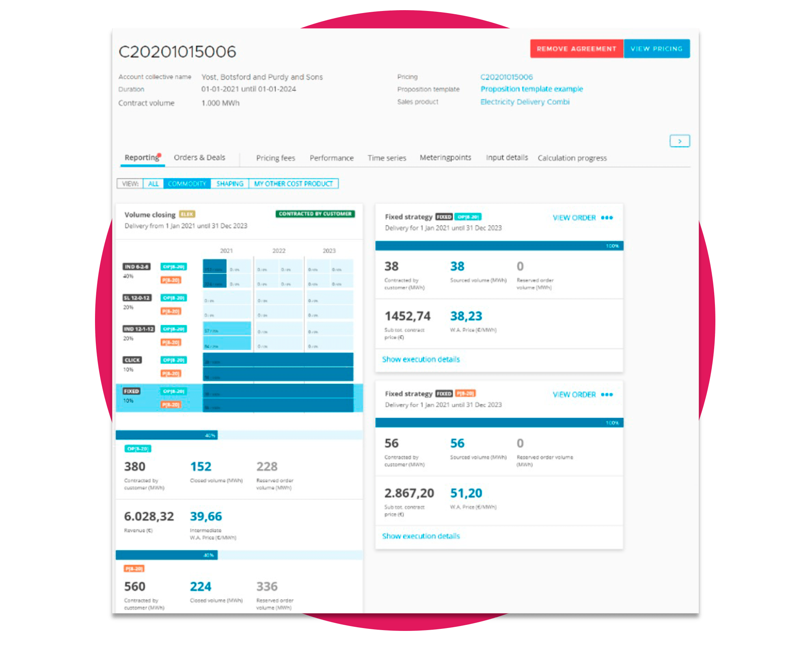This screenshot has height=650, width=812.
Task: Open the Pricing fees tab
Action: [275, 158]
